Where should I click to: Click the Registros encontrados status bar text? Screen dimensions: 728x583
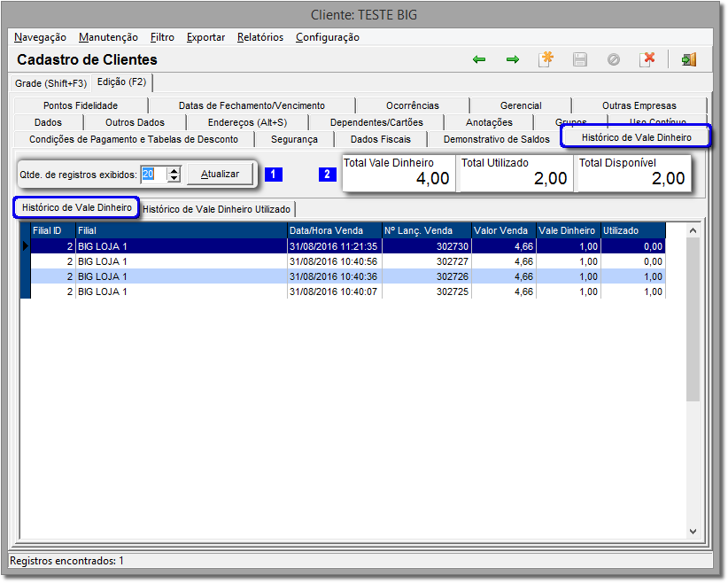pyautogui.click(x=66, y=561)
